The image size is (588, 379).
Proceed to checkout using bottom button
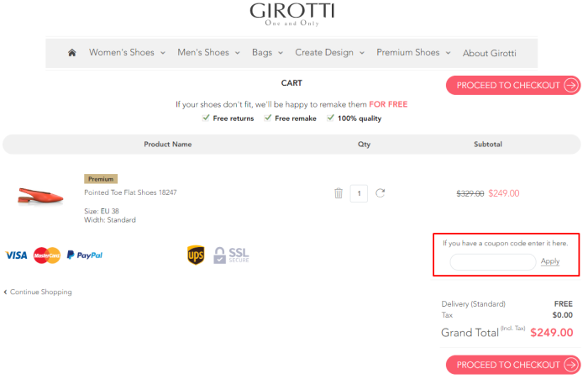pyautogui.click(x=513, y=365)
